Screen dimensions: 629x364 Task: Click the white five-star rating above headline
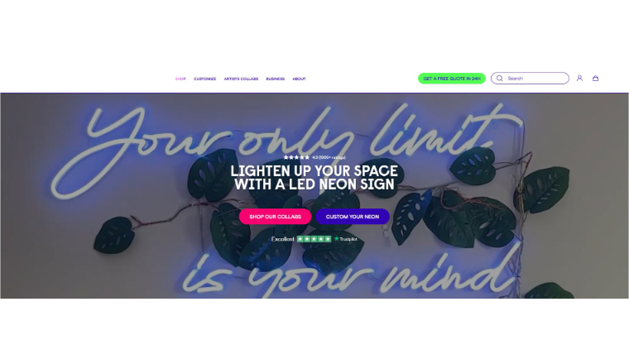pyautogui.click(x=296, y=157)
